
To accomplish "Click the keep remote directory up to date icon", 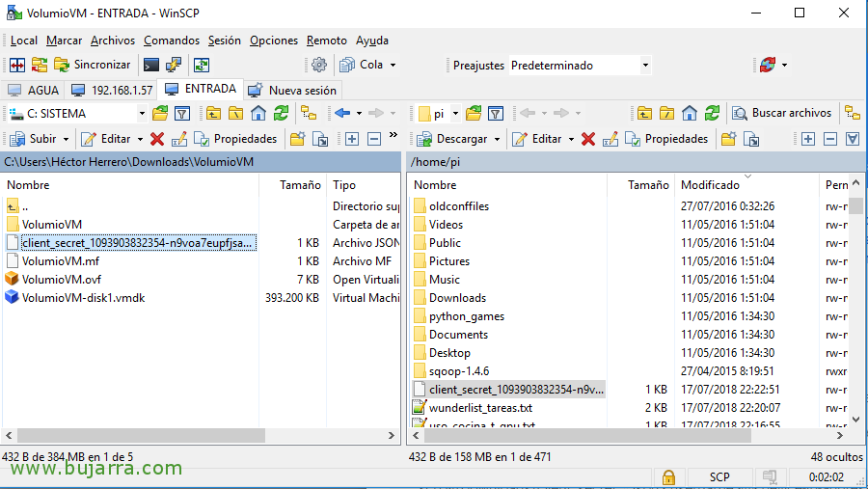I will point(202,65).
